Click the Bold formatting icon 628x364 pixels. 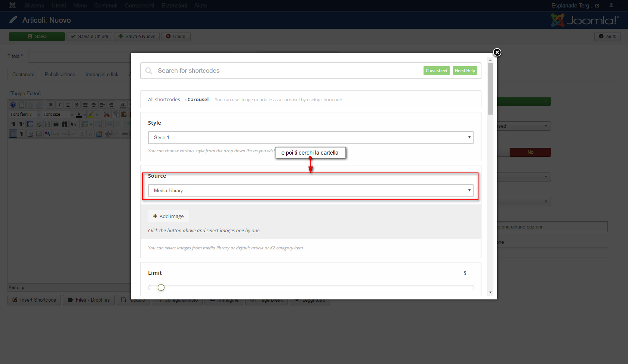point(51,105)
